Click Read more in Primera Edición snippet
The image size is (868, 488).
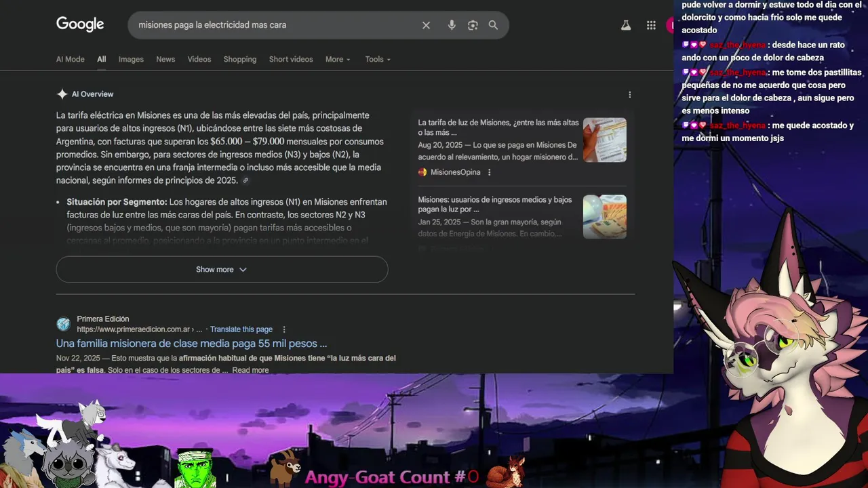point(250,370)
